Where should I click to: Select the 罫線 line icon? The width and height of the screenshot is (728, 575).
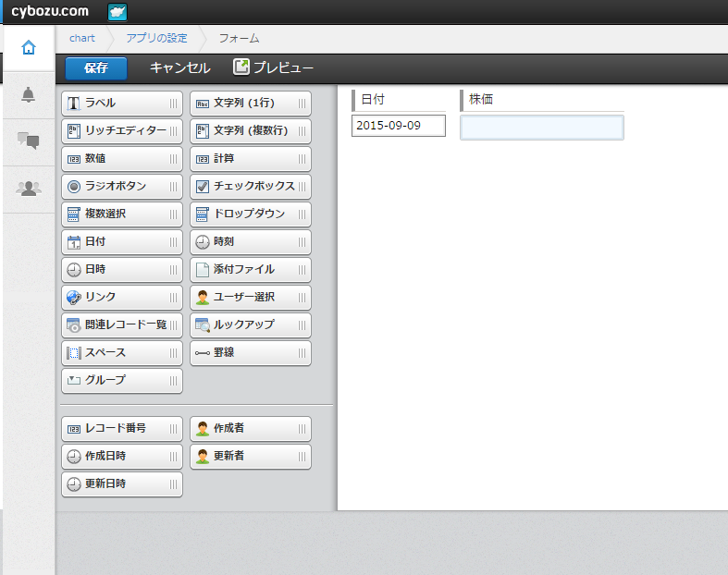click(x=203, y=353)
